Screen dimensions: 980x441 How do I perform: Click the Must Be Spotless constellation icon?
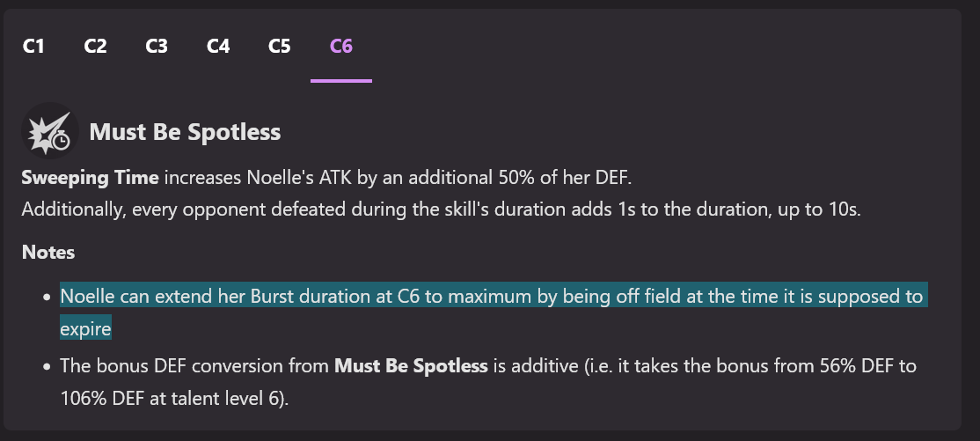[x=50, y=131]
